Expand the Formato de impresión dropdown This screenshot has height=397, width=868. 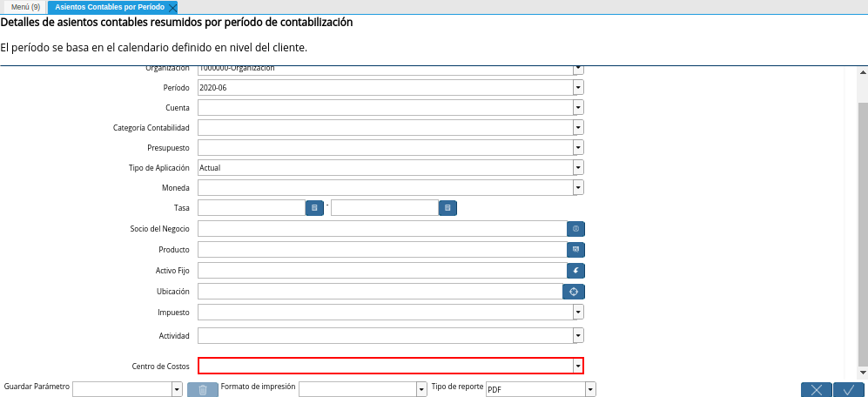pyautogui.click(x=421, y=390)
